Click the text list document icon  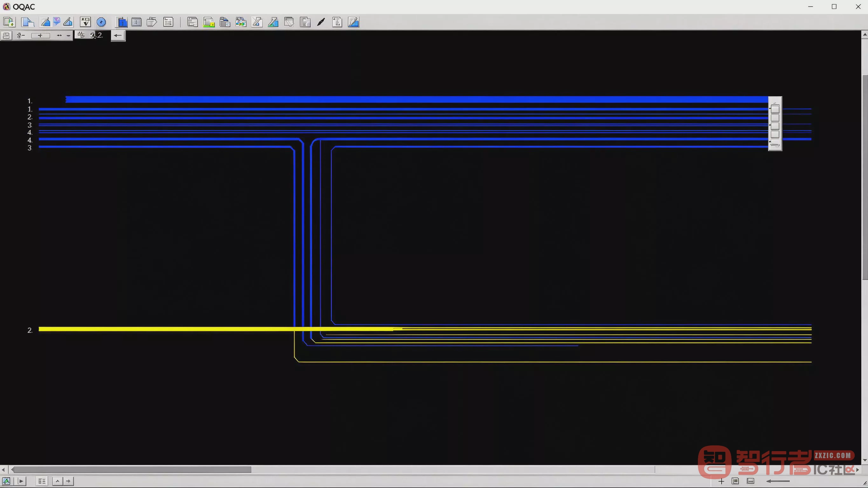point(168,22)
